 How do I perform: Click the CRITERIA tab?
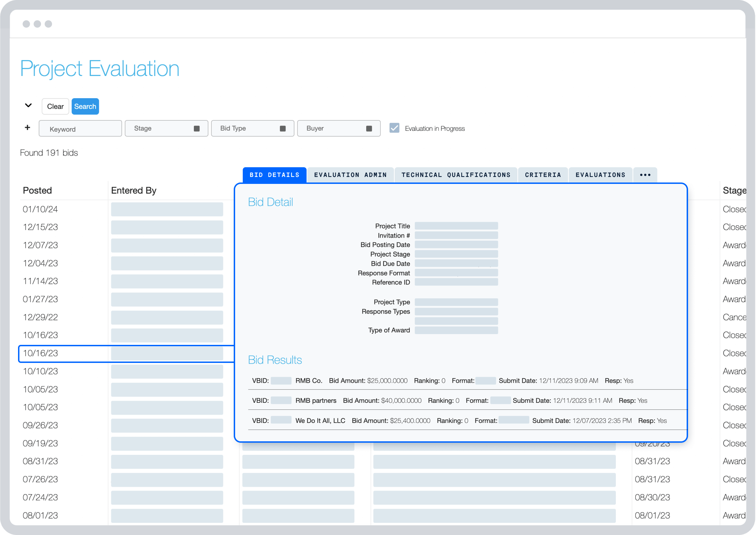(x=543, y=174)
